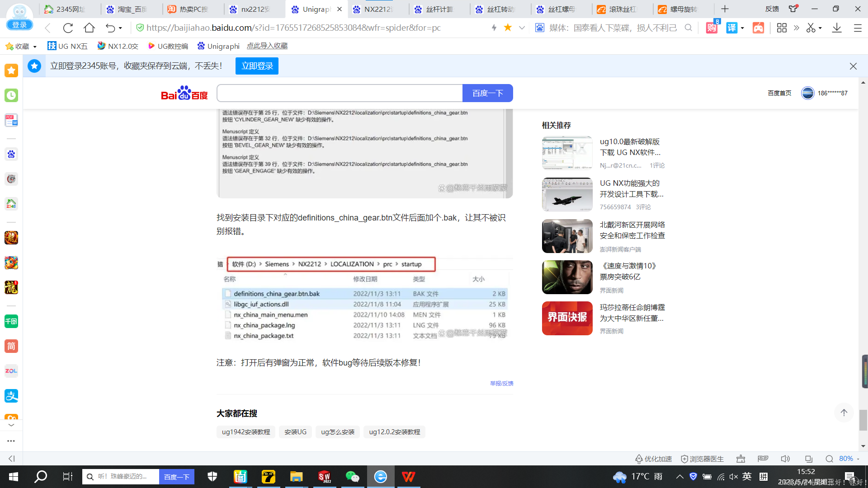The image size is (868, 488).
Task: Open the NX12.0交 bookmark
Action: 118,46
